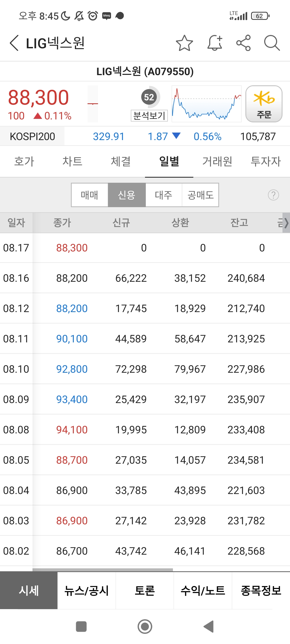Tap Android recent apps square button
Screen dimensions: 290x644
[81, 627]
